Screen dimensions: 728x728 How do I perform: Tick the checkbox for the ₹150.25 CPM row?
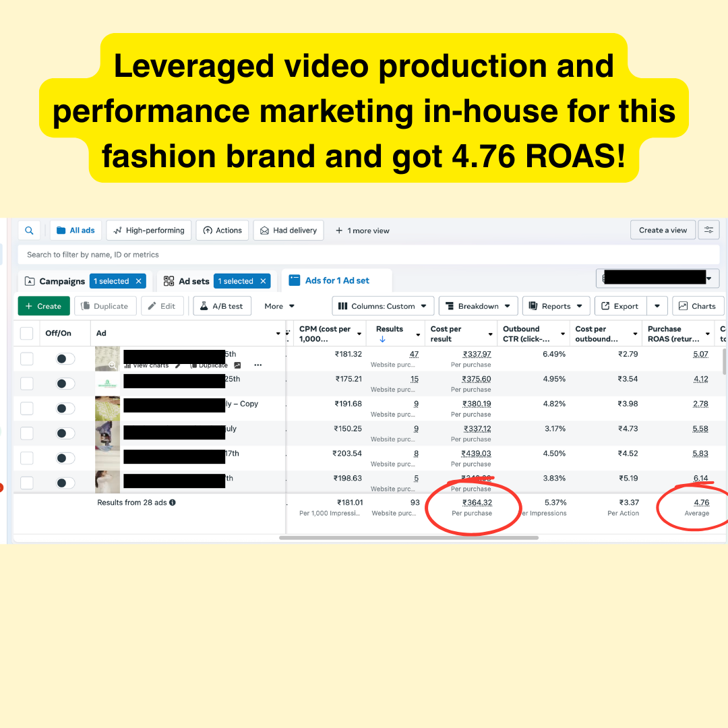pos(26,433)
